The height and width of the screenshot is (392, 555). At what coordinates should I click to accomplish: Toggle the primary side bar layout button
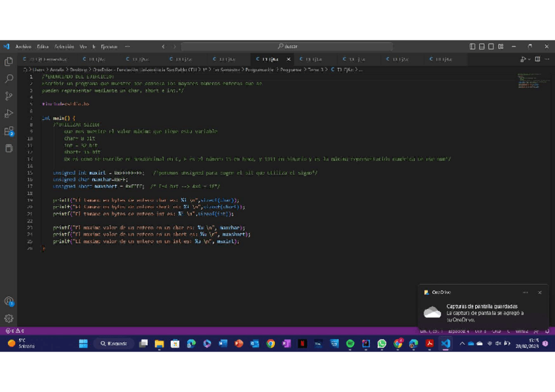click(473, 46)
